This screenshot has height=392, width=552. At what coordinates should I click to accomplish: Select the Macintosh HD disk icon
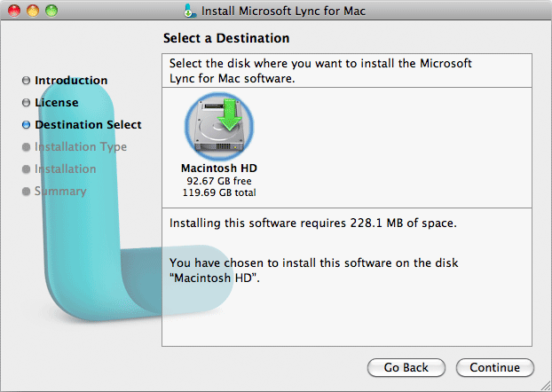[219, 126]
